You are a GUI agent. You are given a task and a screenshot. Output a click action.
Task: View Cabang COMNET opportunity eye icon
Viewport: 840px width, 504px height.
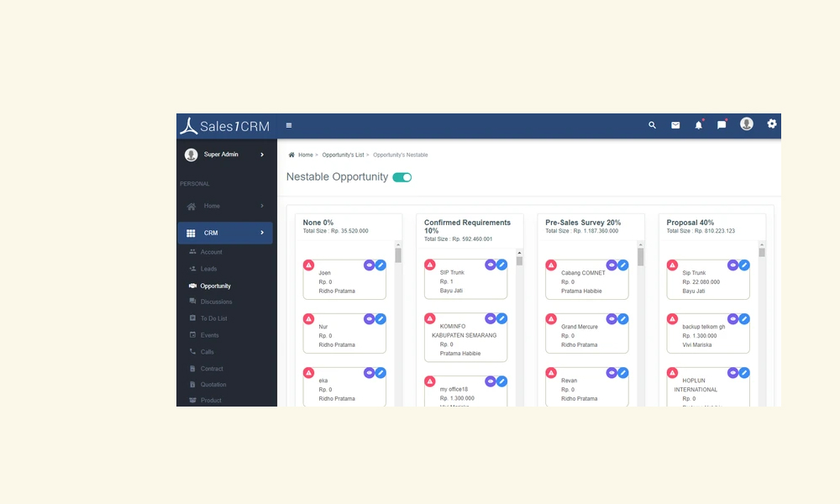tap(612, 265)
